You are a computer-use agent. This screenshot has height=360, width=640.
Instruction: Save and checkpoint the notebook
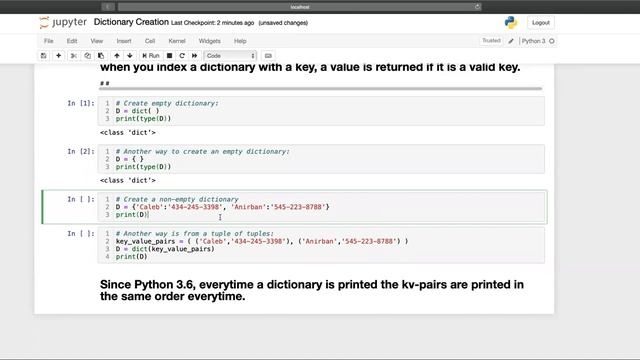click(x=44, y=56)
